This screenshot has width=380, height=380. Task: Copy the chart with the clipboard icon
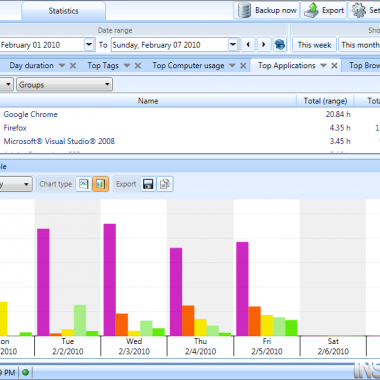pos(165,184)
